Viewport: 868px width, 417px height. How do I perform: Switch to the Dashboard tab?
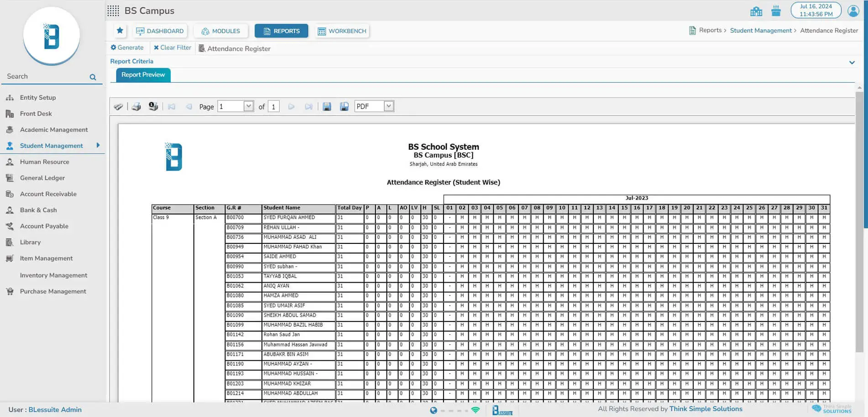point(160,31)
